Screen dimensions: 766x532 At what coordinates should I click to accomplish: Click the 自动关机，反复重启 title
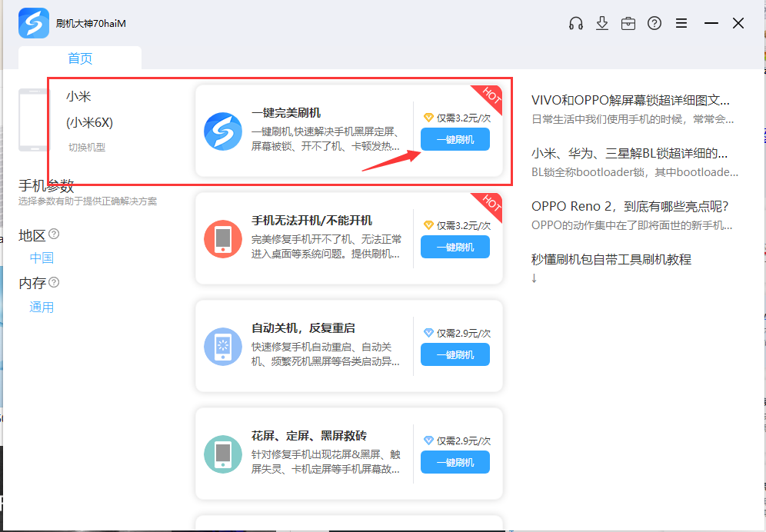coord(303,328)
